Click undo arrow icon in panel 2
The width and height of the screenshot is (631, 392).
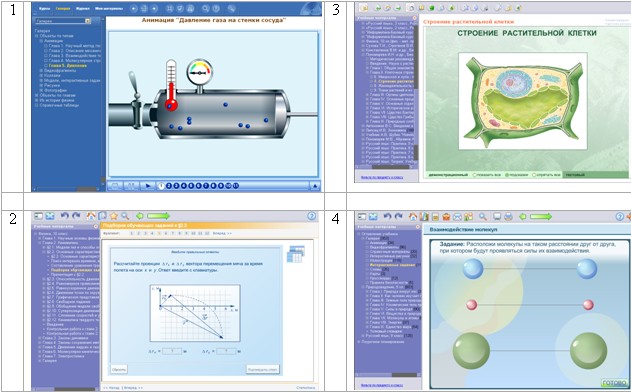(64, 216)
